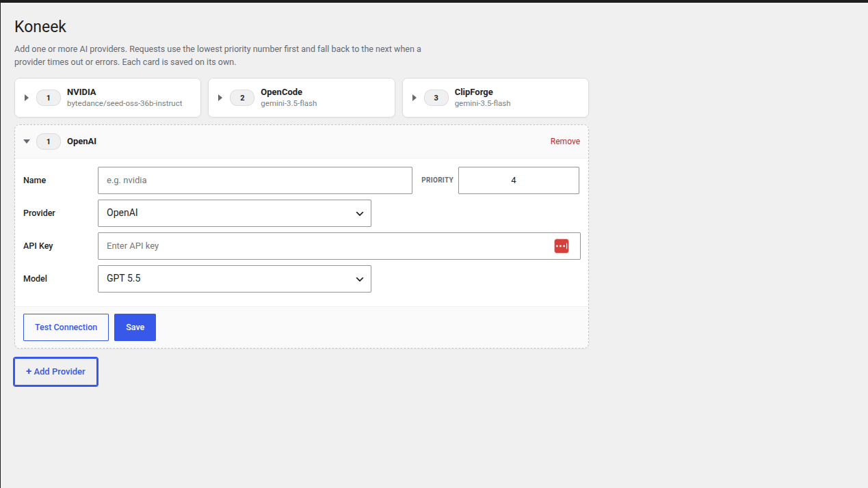Viewport: 868px width, 488px height.
Task: Click the Add Provider button
Action: (x=55, y=372)
